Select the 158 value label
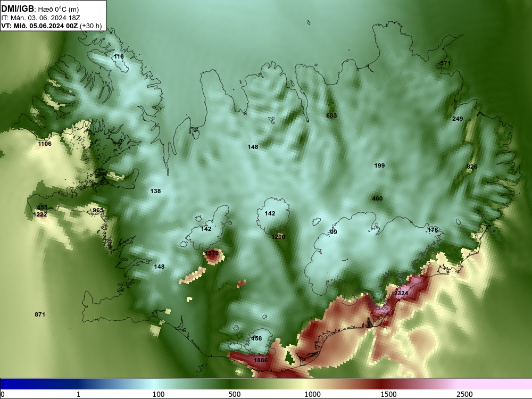 [x=256, y=338]
